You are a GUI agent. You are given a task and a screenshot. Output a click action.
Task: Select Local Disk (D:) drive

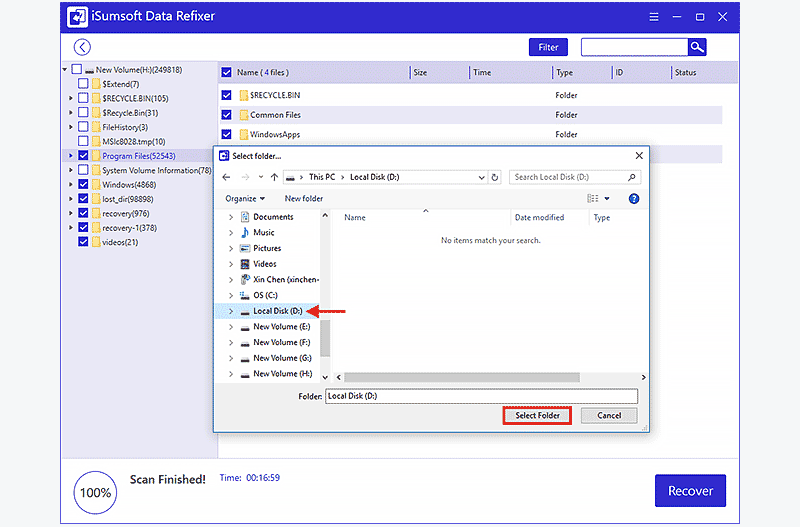[277, 311]
